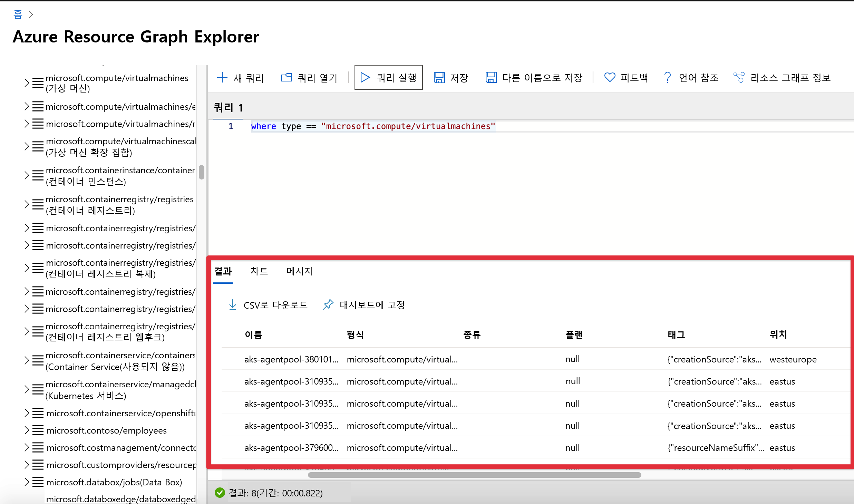Expand the 가상 머신 확장 집합 tree node
854x504 pixels.
pyautogui.click(x=27, y=146)
